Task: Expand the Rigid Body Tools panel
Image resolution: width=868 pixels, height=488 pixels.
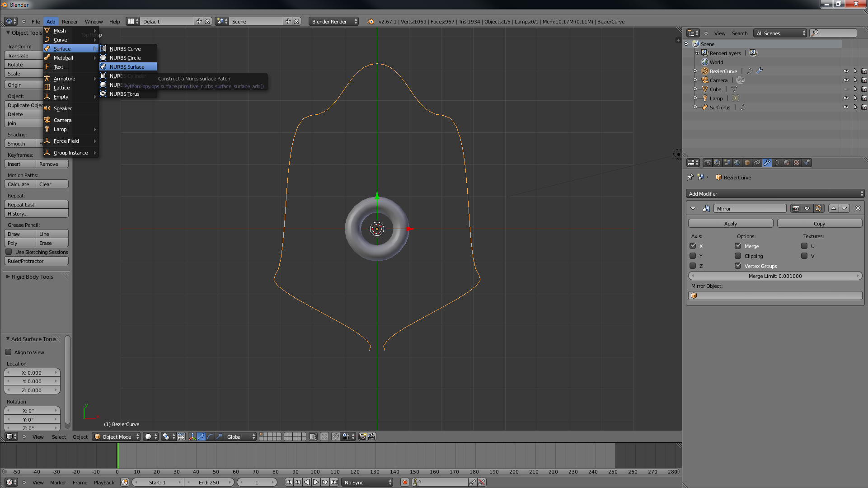Action: [x=32, y=277]
